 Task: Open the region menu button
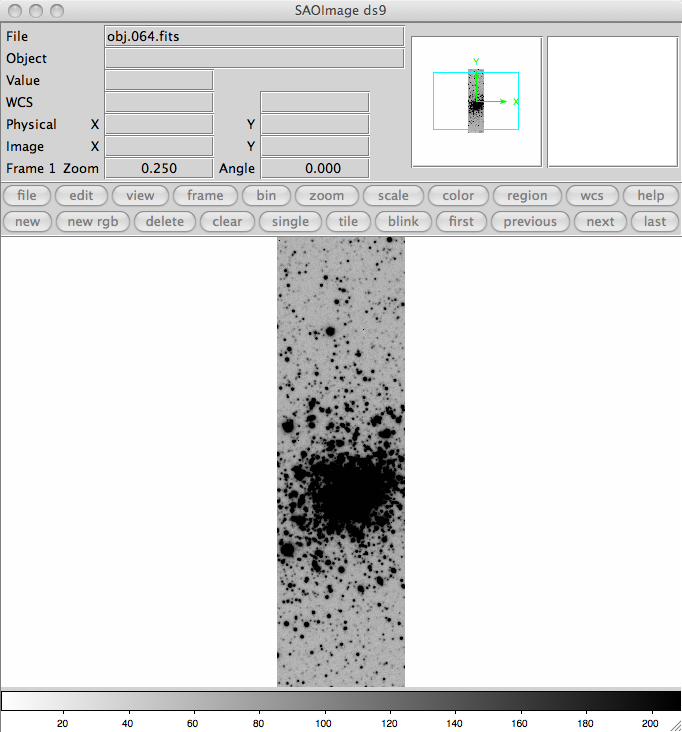click(527, 195)
